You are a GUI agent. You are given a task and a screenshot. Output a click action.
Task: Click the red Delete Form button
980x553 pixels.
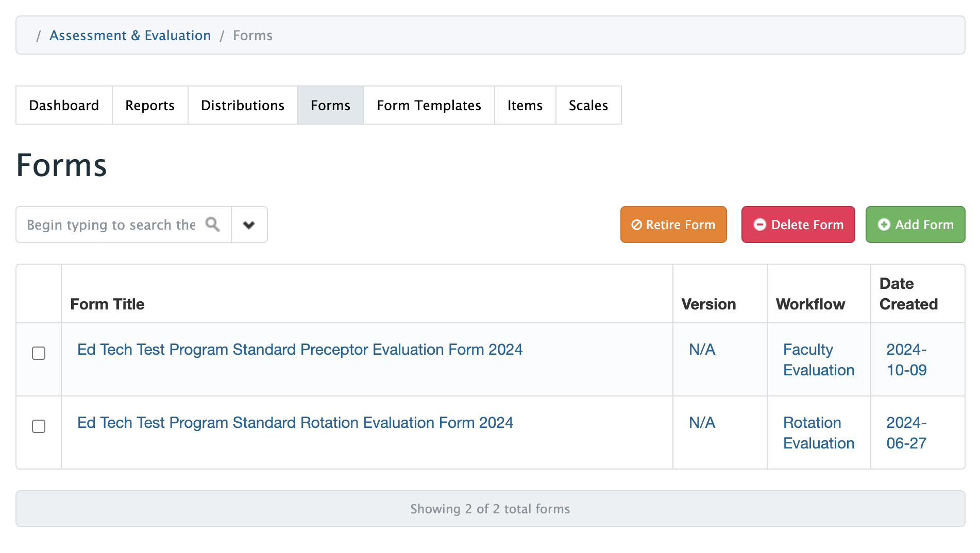[798, 225]
